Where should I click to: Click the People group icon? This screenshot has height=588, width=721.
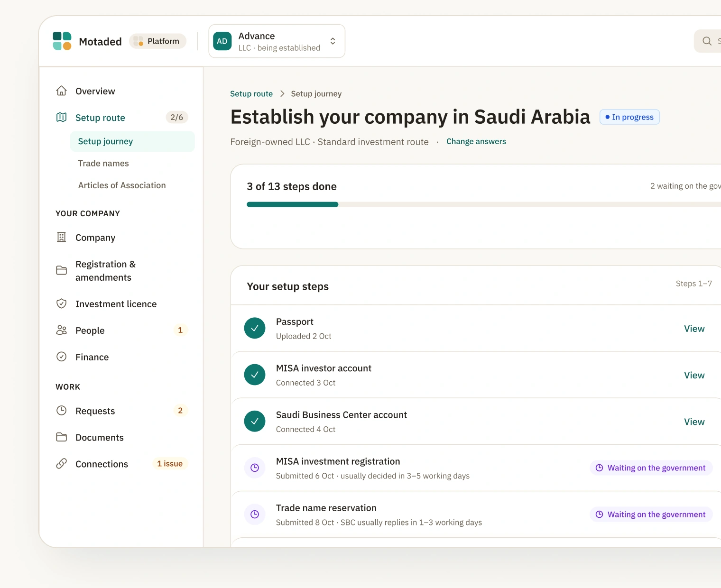coord(62,330)
